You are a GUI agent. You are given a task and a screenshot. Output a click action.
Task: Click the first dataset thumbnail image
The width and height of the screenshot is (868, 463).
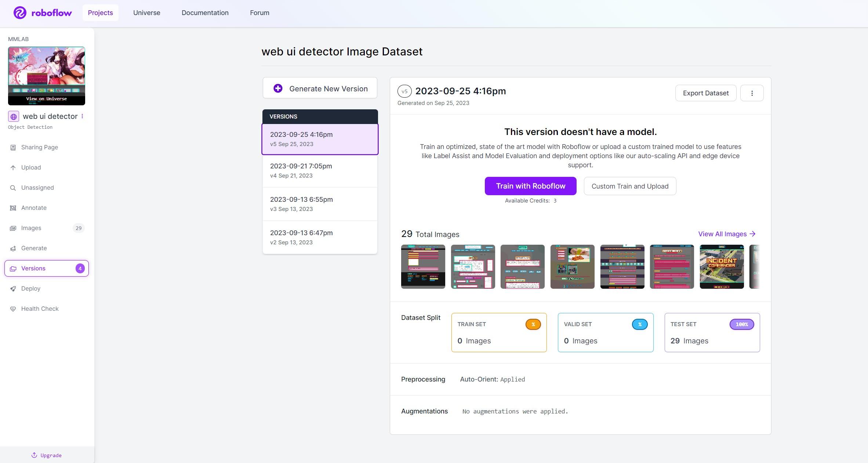coord(423,266)
